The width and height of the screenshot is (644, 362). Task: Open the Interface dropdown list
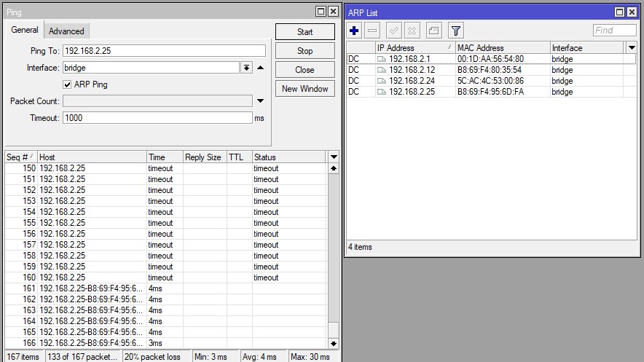(246, 68)
